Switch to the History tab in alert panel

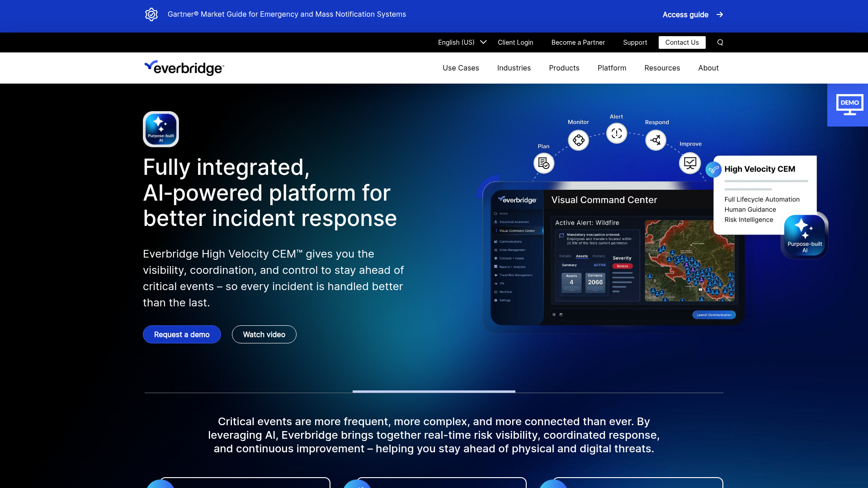[599, 256]
